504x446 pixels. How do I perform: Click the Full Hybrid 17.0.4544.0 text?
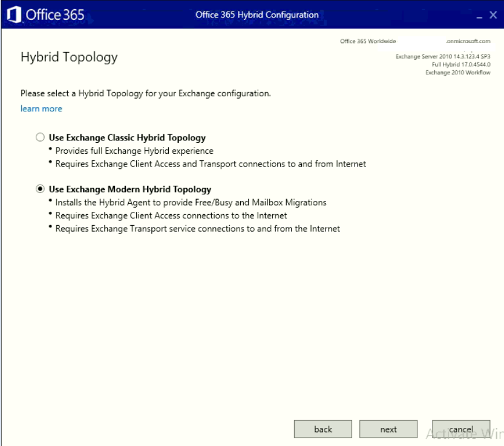point(461,64)
